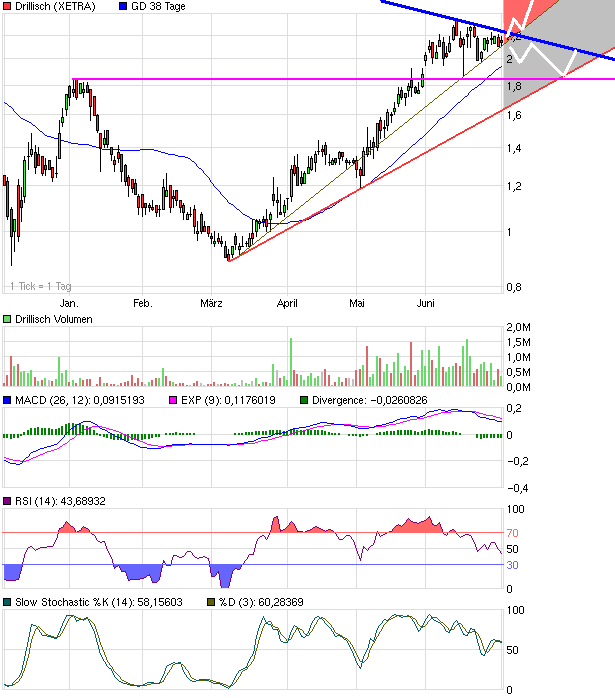Click the teal Slow Stochastic %K legend swatch
The image size is (615, 698).
7,602
